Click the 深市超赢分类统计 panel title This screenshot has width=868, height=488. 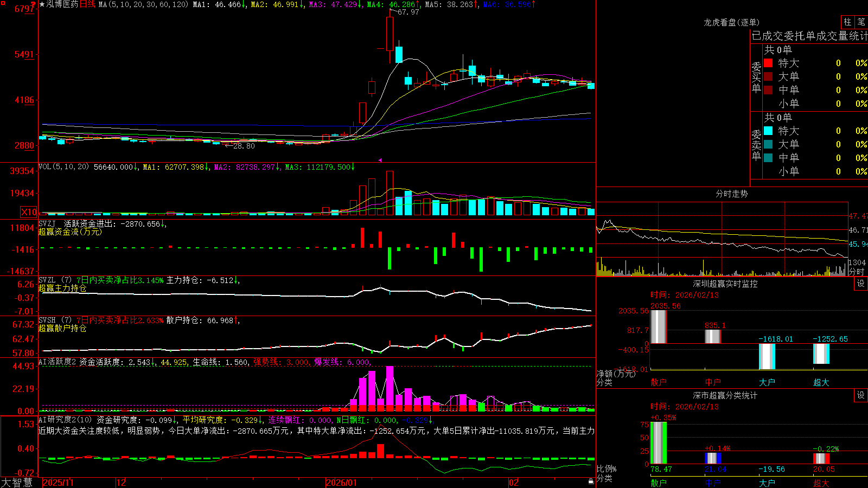[x=725, y=395]
